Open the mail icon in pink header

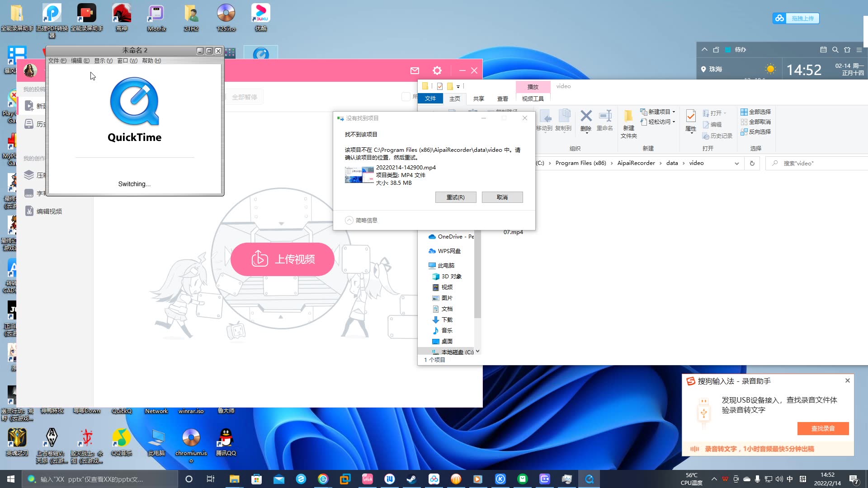(x=415, y=70)
